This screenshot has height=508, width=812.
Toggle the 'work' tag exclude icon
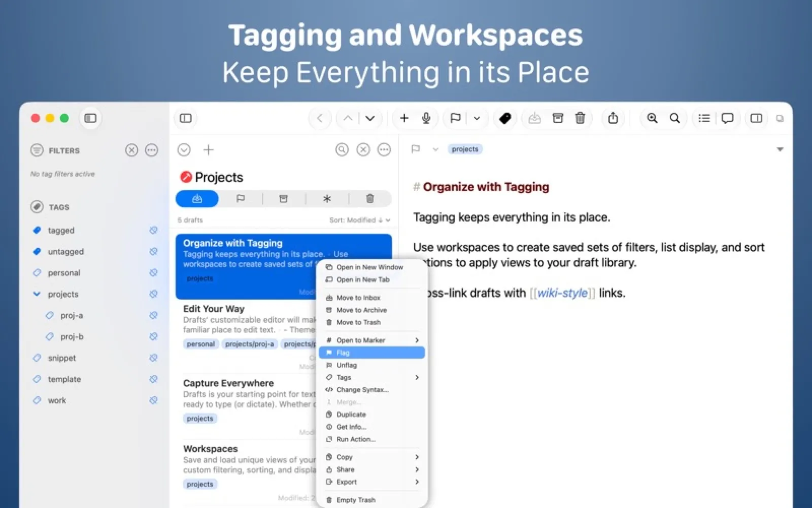click(x=153, y=400)
